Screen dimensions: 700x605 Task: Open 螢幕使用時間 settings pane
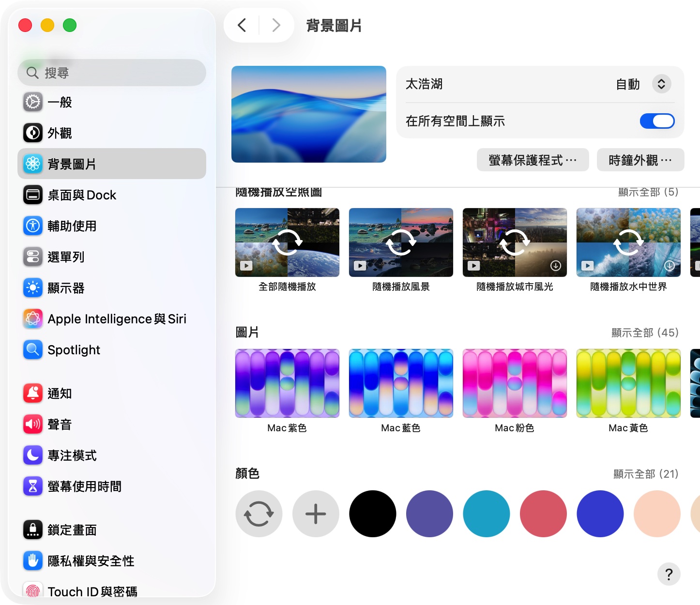click(112, 486)
